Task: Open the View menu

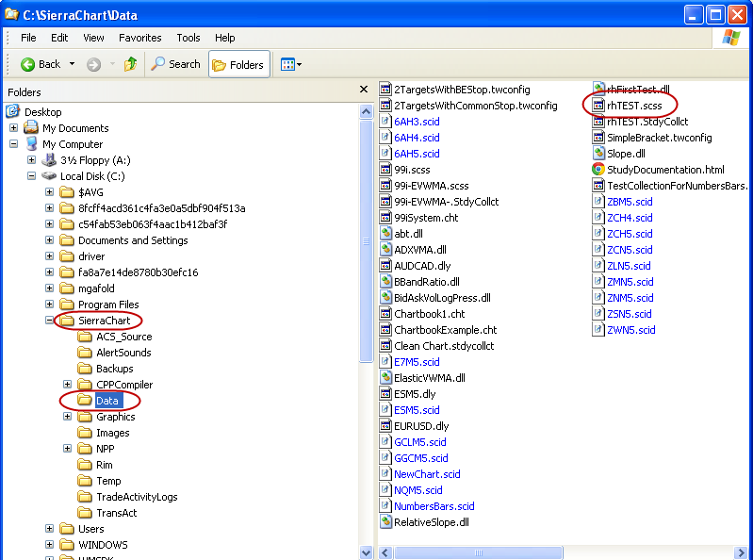Action: click(x=93, y=38)
